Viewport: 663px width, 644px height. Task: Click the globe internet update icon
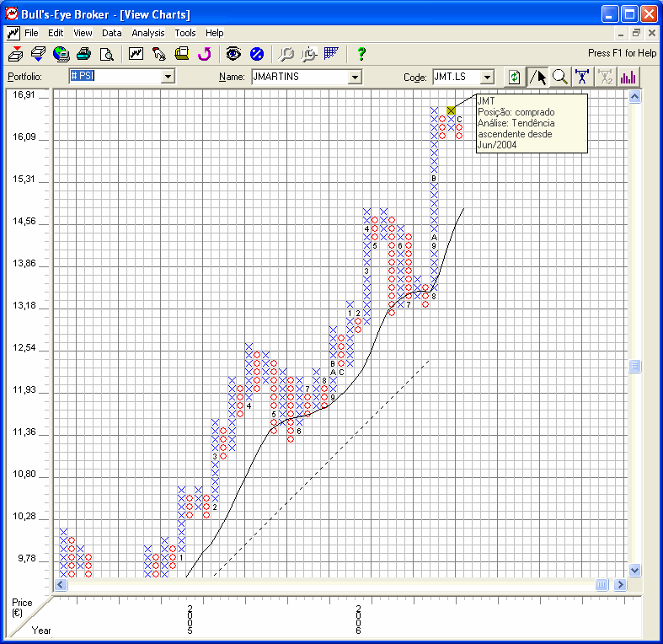coord(61,54)
